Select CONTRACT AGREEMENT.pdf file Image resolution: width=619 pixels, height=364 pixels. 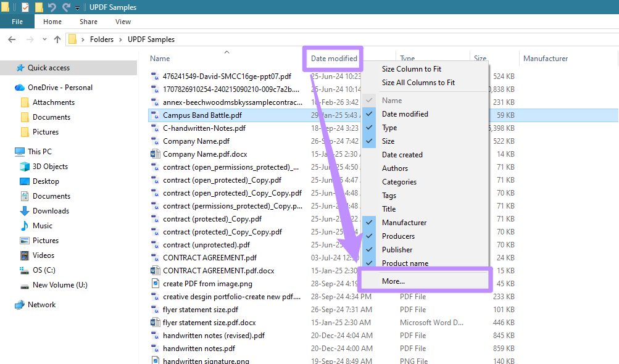tap(210, 258)
